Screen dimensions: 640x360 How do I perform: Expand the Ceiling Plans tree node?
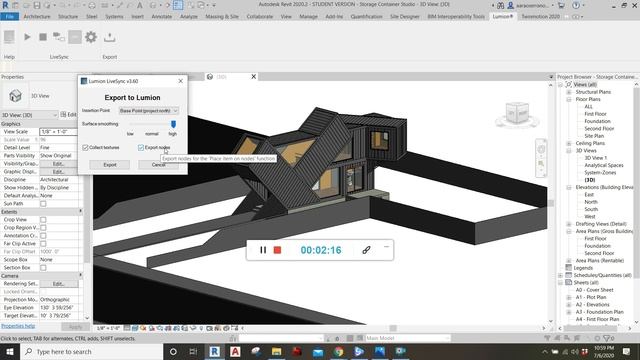click(569, 143)
